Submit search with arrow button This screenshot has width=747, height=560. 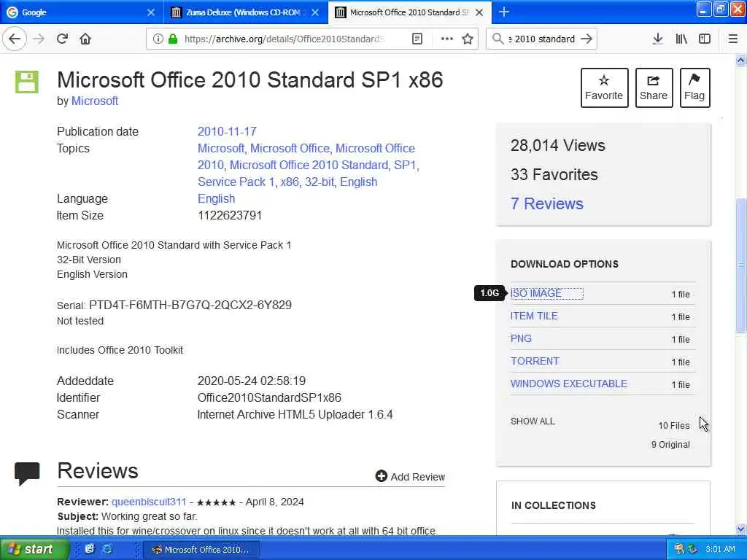(x=587, y=39)
